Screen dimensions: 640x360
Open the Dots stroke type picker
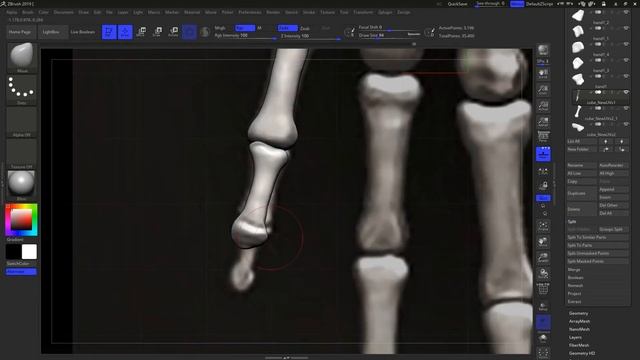[22, 90]
